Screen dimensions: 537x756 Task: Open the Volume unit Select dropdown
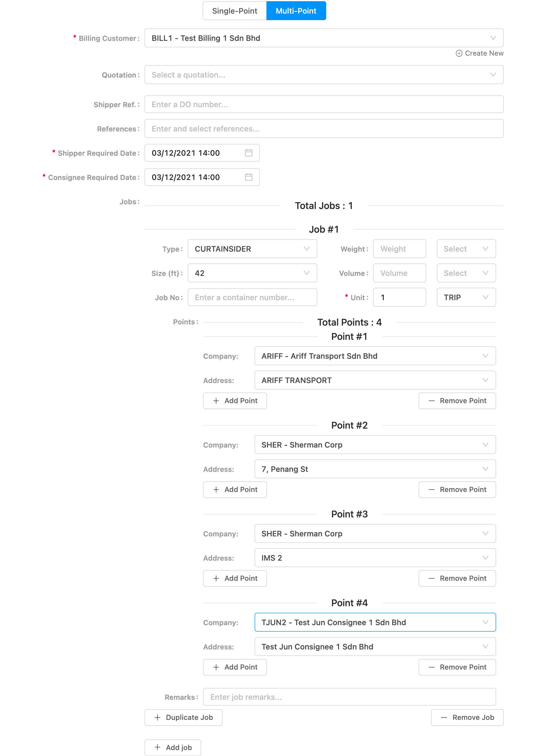(x=466, y=273)
